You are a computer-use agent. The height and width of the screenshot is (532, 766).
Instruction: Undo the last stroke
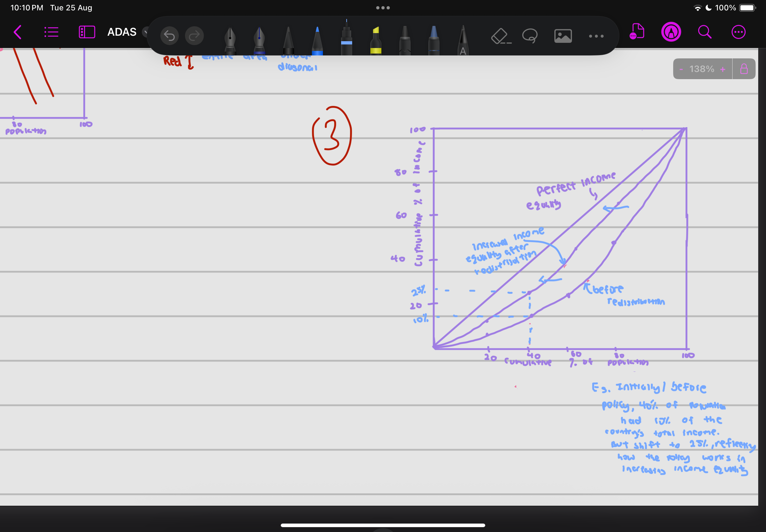point(169,36)
